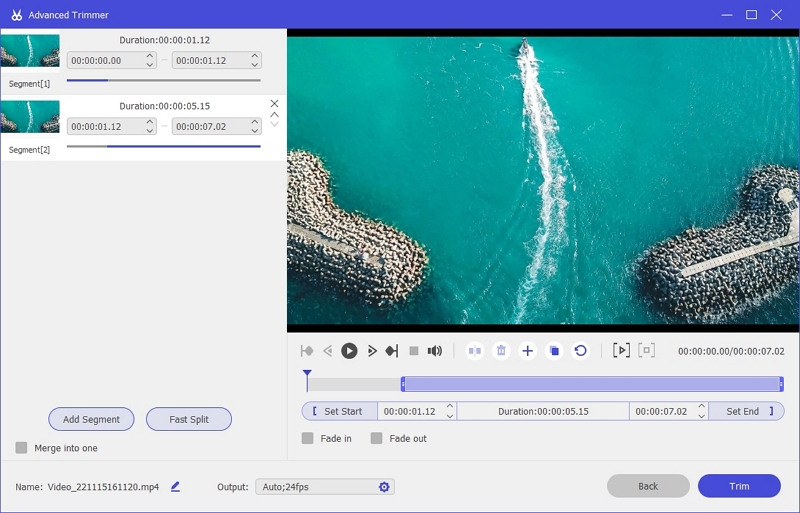Click the Add Segment button

coord(91,419)
